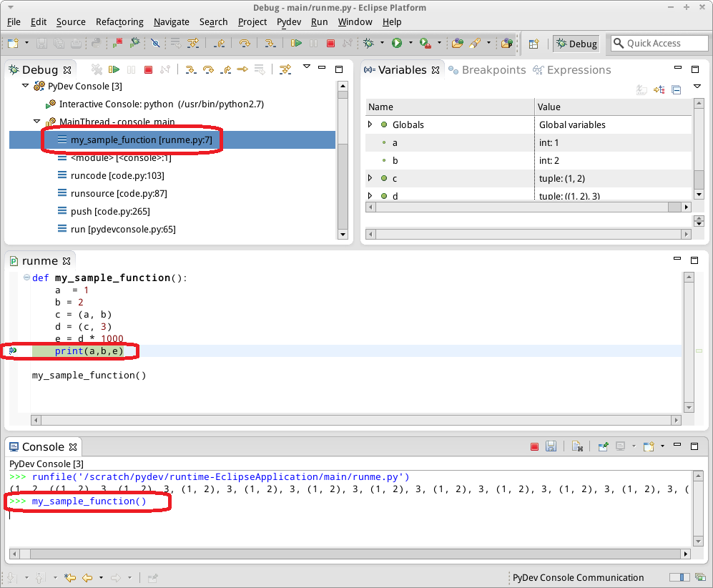Image resolution: width=713 pixels, height=588 pixels.
Task: Click Save Session floppy icon in Console
Action: tap(551, 446)
